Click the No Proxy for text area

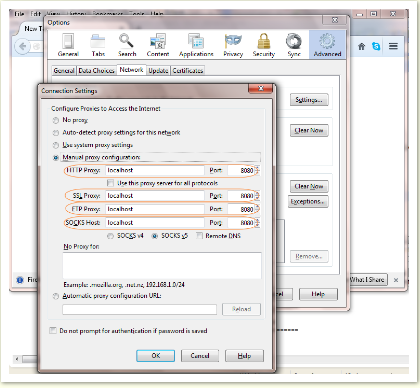coord(162,266)
